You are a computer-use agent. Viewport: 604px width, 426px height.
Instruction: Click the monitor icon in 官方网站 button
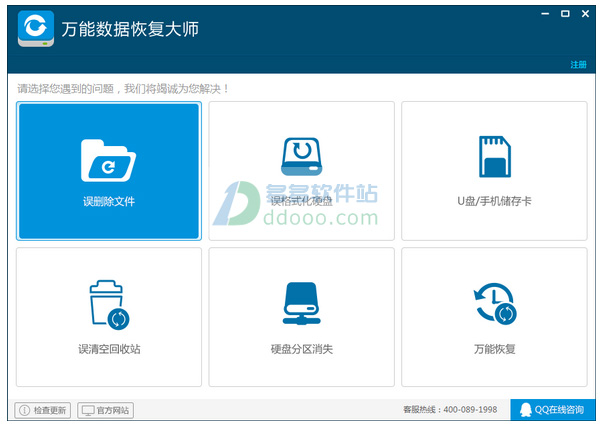point(88,411)
